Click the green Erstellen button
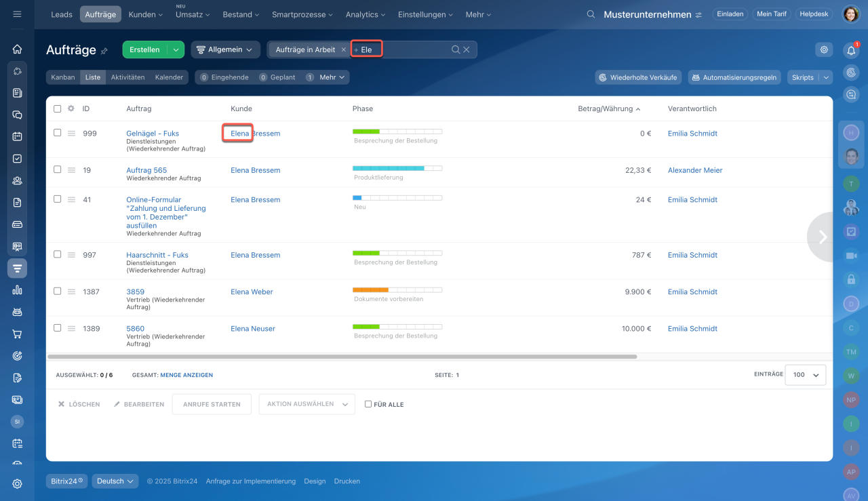The height and width of the screenshot is (501, 868). (144, 49)
